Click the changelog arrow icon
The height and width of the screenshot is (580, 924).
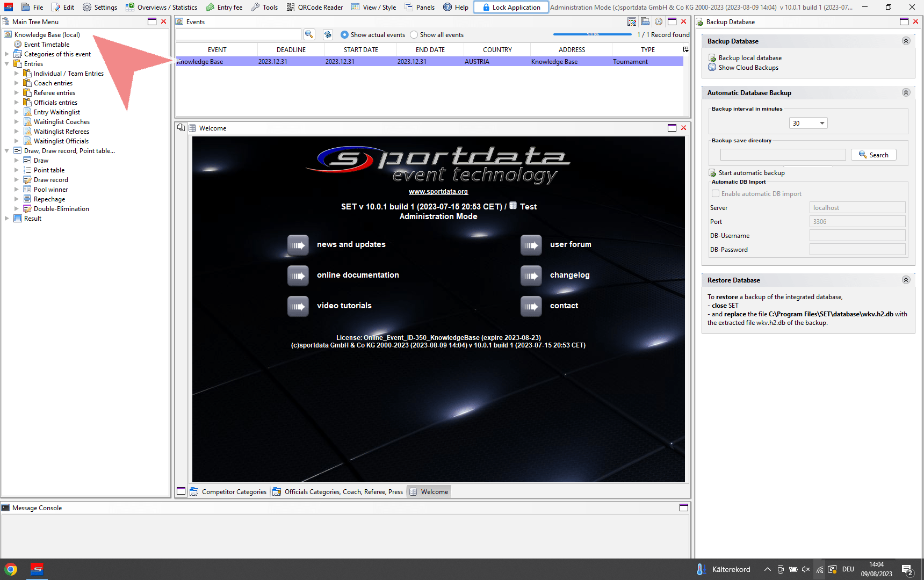point(531,275)
